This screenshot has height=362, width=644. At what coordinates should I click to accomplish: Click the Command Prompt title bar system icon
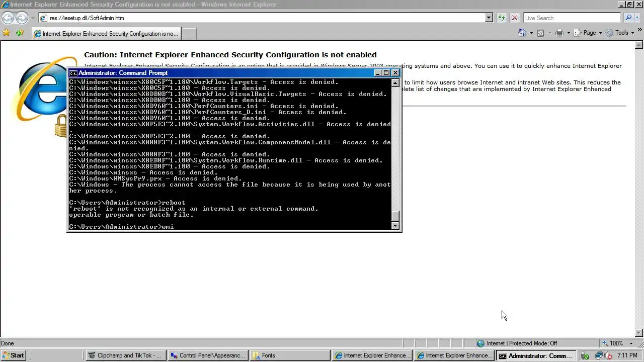[73, 73]
